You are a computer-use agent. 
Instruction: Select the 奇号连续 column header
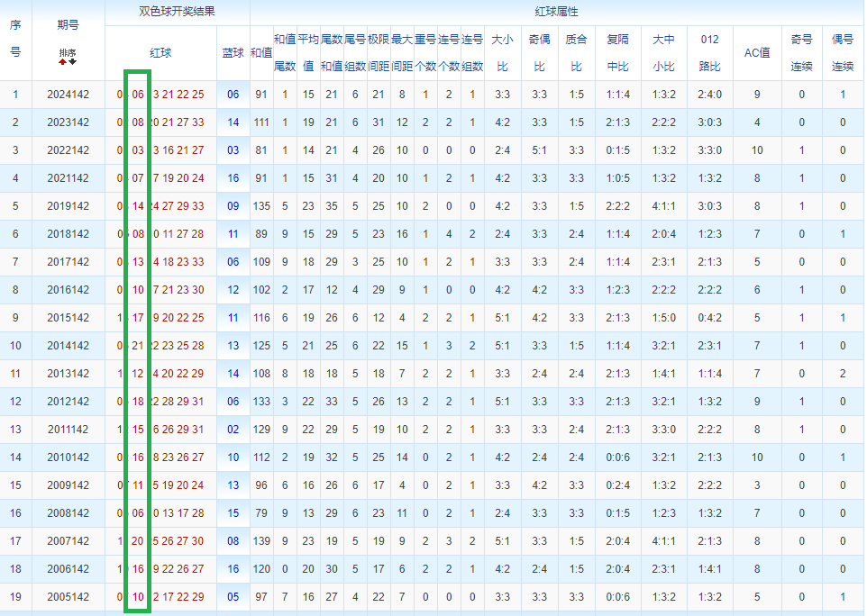pyautogui.click(x=801, y=53)
